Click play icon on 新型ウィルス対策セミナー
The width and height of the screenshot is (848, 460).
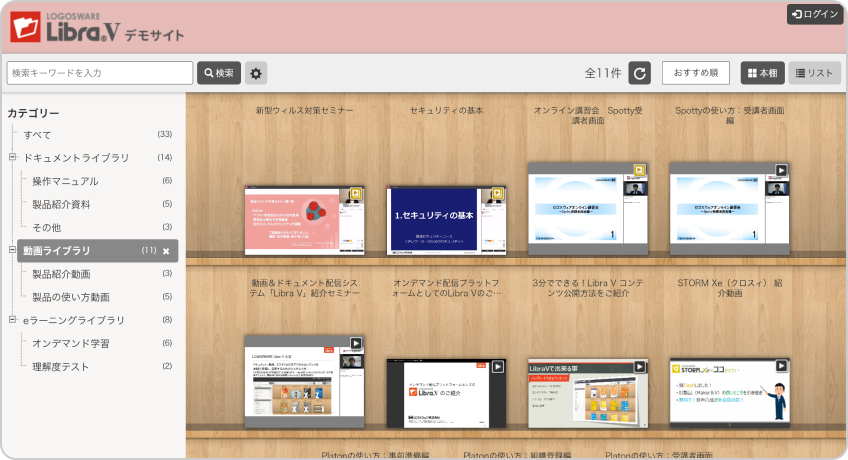pyautogui.click(x=356, y=193)
